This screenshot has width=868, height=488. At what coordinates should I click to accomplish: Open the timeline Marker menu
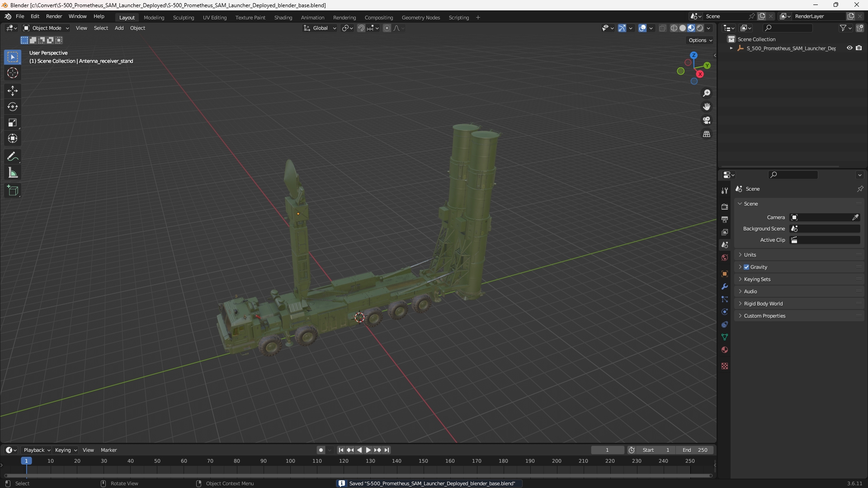[108, 450]
